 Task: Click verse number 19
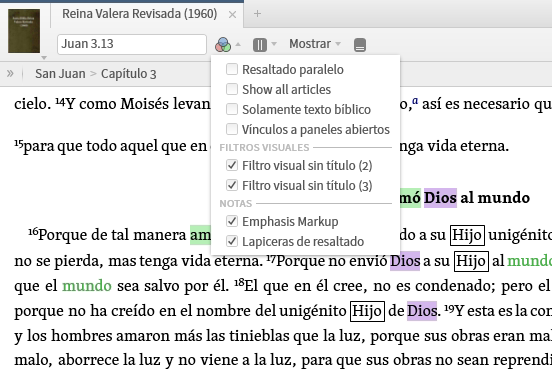[x=449, y=309]
